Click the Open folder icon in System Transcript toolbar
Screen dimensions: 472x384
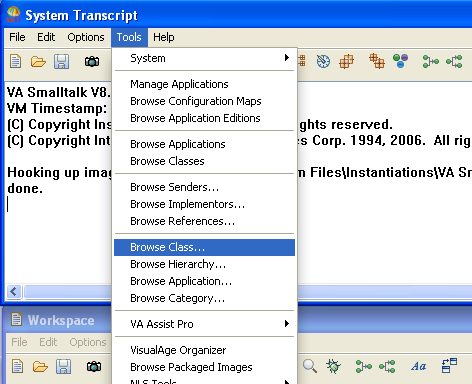coord(38,62)
